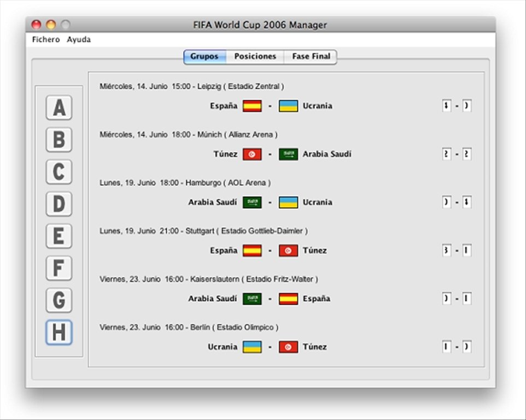Screen dimensions: 526x420
Task: Click the Múnich Allianz Arena match header
Action: click(189, 135)
